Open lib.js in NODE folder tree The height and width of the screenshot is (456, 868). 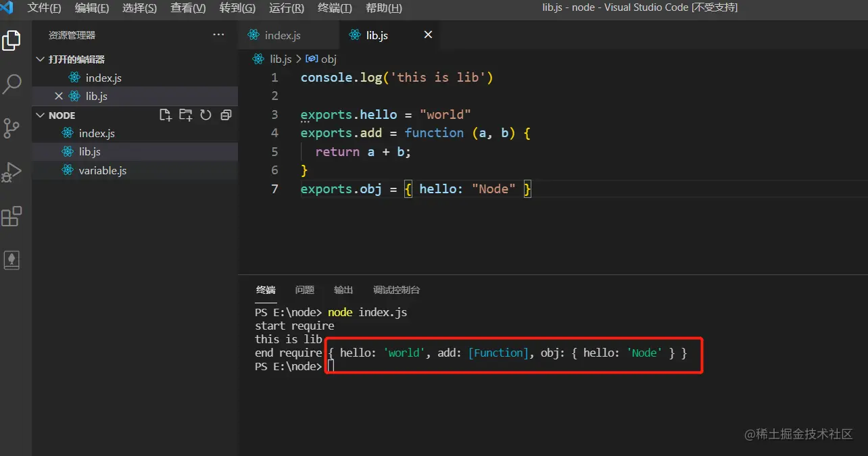tap(135, 151)
